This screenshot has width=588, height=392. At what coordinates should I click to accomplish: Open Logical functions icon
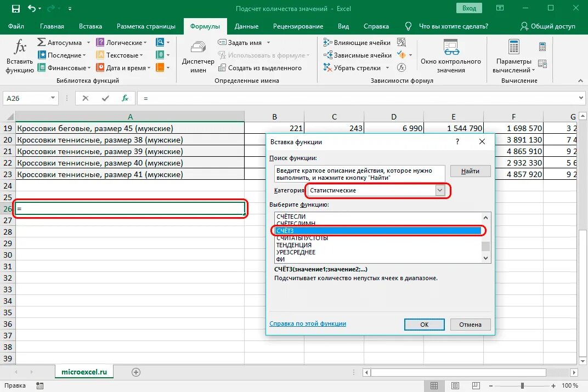point(100,42)
